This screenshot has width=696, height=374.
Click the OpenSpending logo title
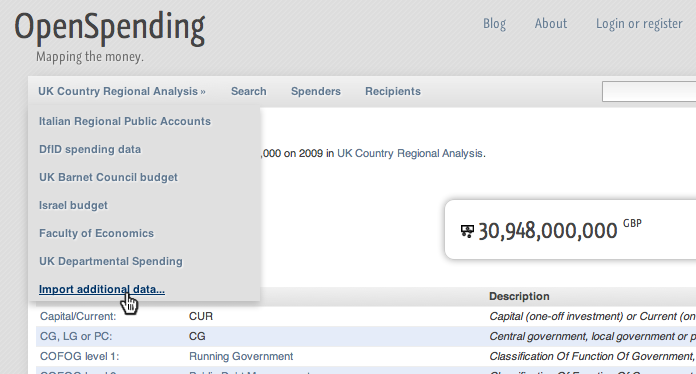(x=110, y=28)
